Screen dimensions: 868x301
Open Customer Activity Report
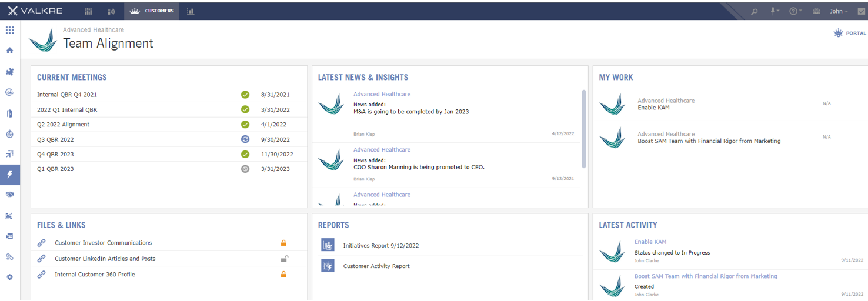(376, 266)
